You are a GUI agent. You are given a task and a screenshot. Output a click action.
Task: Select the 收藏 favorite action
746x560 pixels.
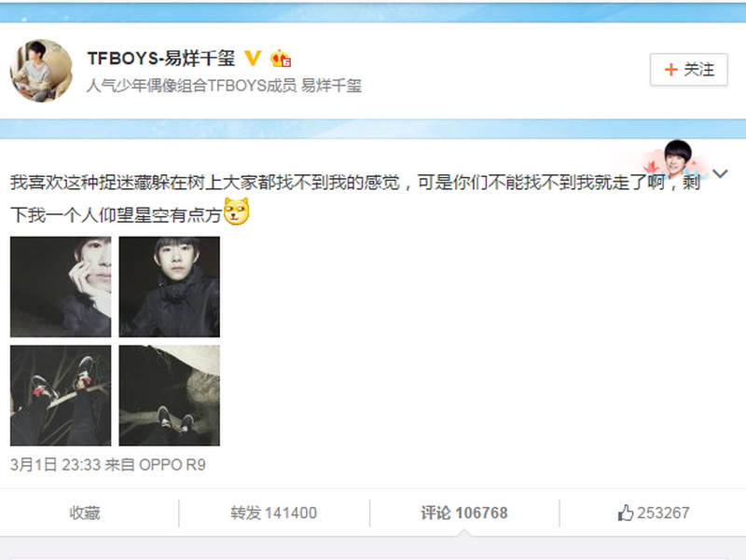(x=85, y=512)
